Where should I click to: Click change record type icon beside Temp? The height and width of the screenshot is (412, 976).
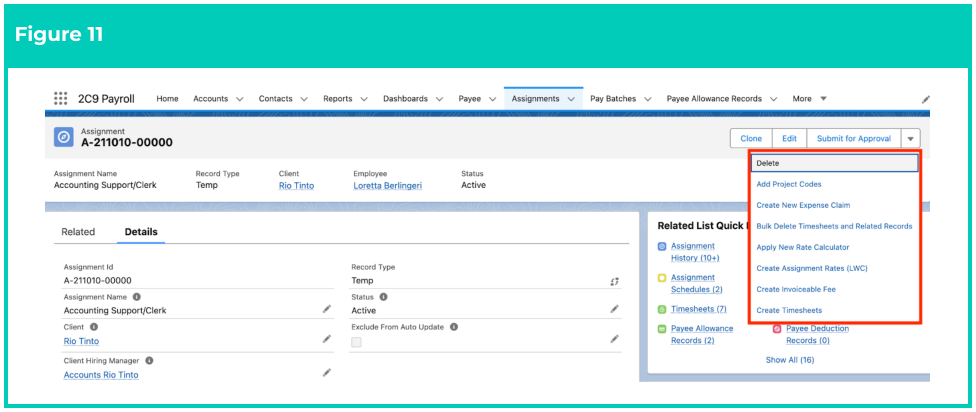tap(614, 281)
